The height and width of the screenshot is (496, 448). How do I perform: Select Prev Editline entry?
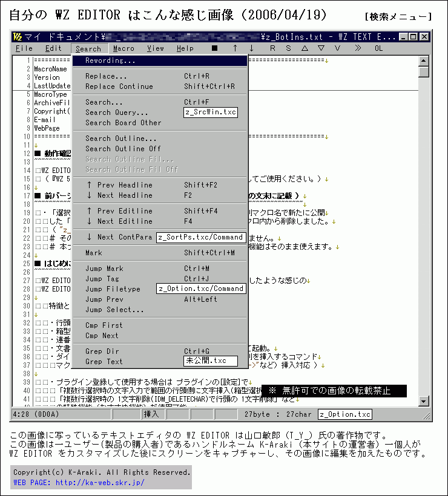(160, 211)
